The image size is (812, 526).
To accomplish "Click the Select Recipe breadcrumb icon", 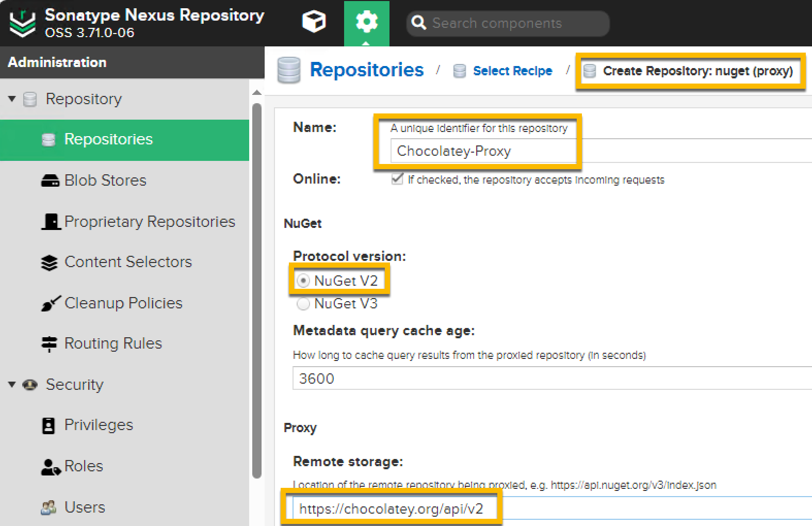I will click(x=459, y=71).
